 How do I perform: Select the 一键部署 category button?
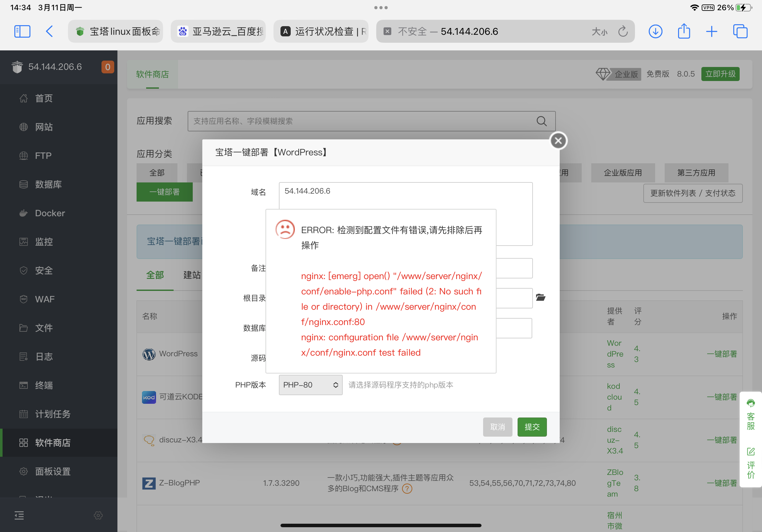[164, 192]
